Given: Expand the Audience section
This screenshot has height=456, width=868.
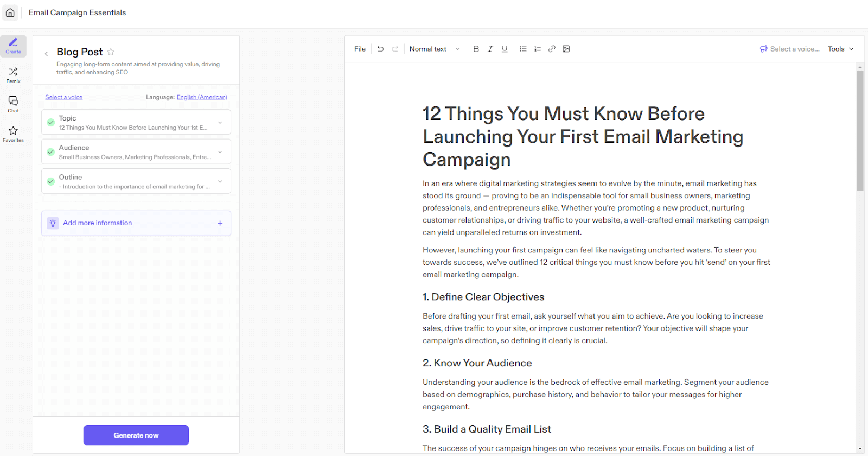Looking at the screenshot, I should click(220, 152).
